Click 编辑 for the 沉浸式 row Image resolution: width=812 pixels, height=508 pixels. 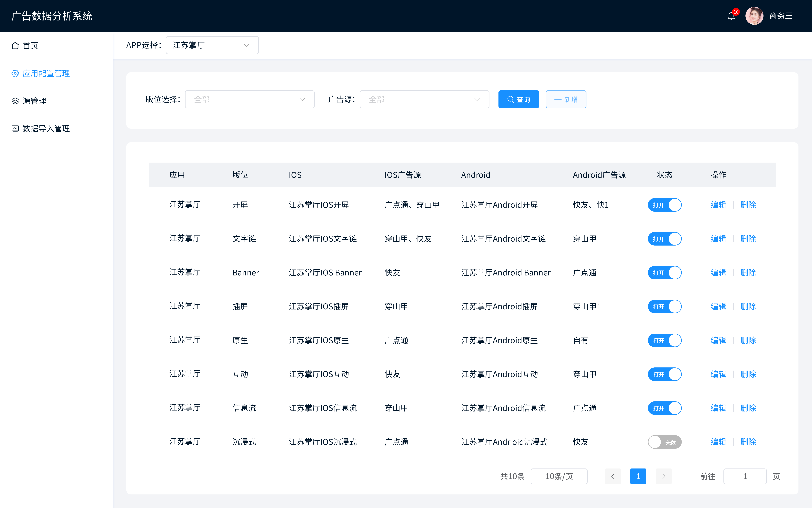click(718, 442)
